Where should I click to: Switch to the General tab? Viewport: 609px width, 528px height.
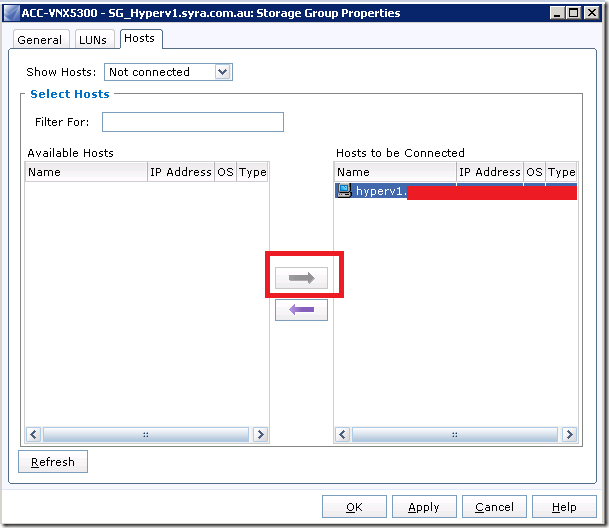[x=41, y=40]
